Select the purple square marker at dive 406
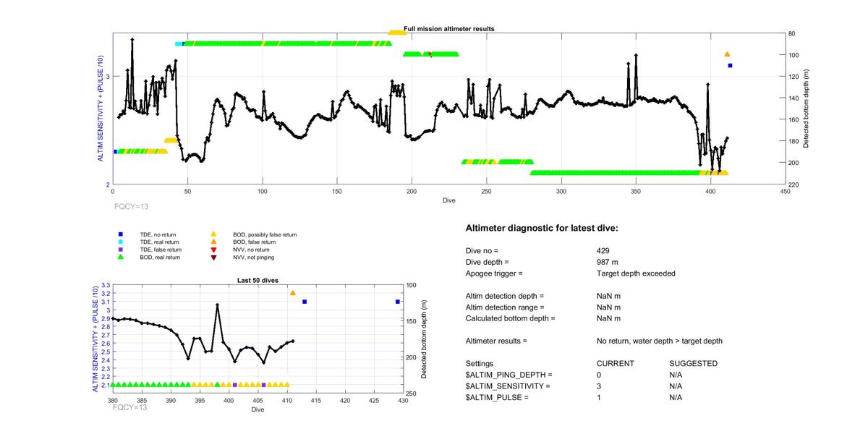The height and width of the screenshot is (442, 868). [264, 385]
